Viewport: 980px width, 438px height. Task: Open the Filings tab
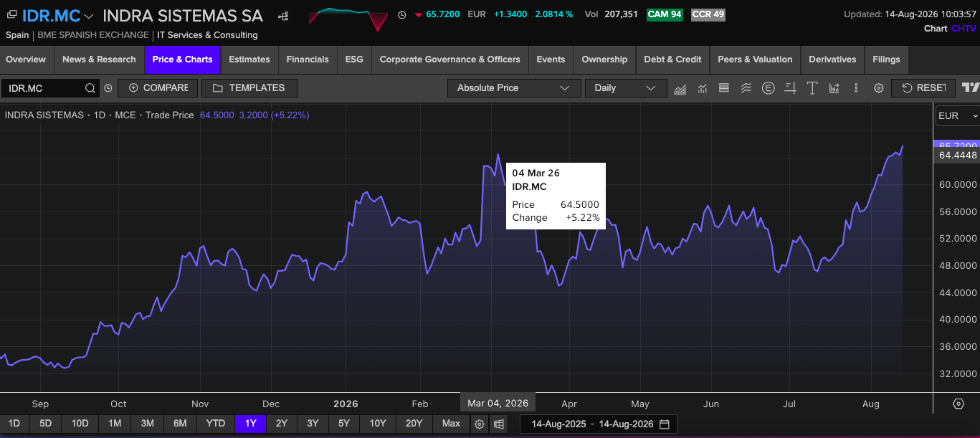pyautogui.click(x=886, y=59)
